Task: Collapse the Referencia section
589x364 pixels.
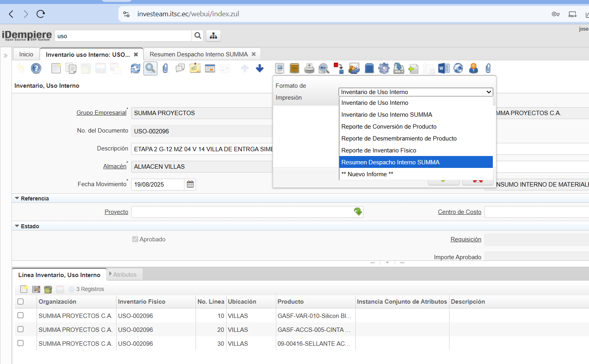Action: point(17,198)
